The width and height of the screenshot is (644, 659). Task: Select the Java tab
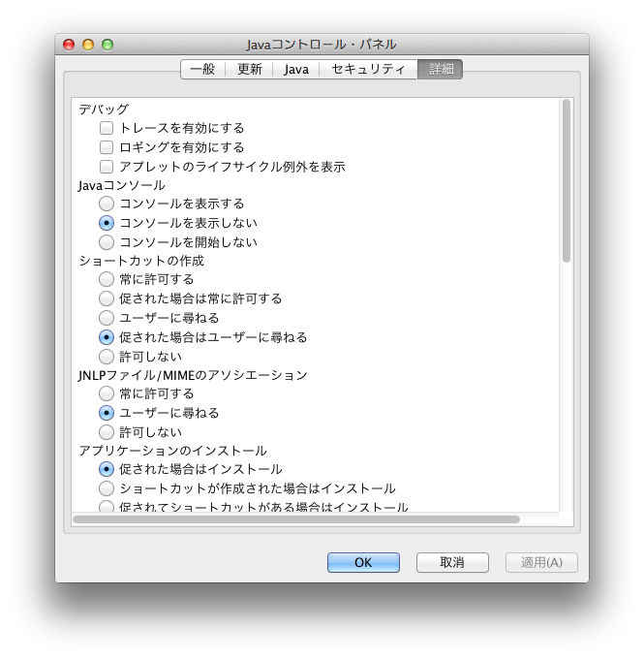(x=295, y=69)
